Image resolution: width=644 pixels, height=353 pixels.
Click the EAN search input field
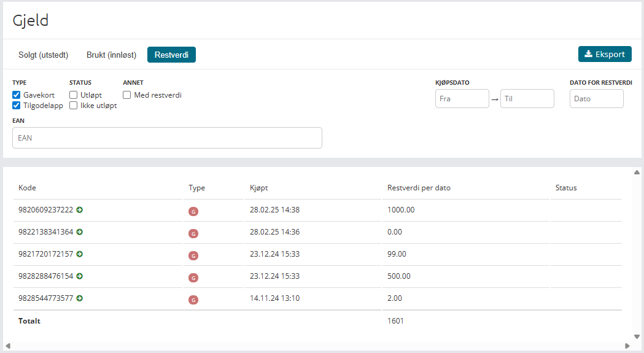tap(167, 138)
